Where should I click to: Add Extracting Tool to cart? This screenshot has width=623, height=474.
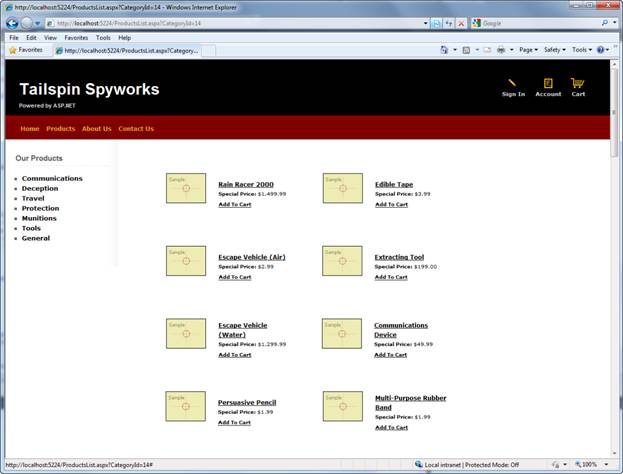(391, 277)
